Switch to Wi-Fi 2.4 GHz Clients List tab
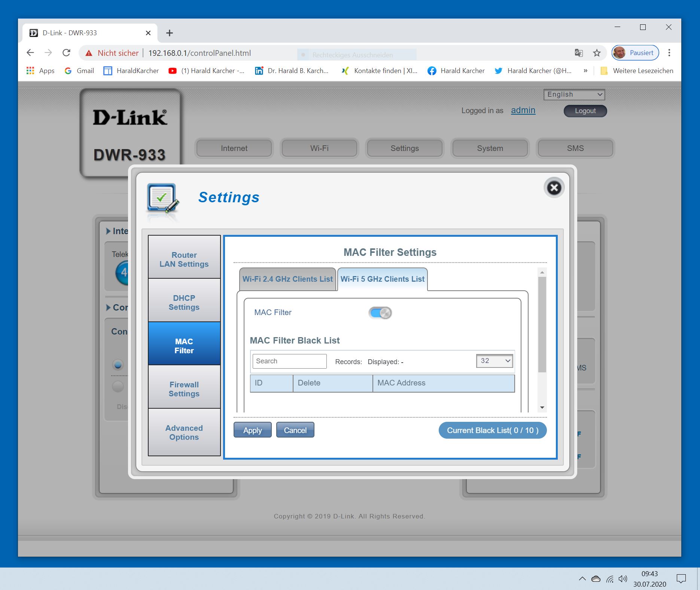Image resolution: width=700 pixels, height=590 pixels. (287, 279)
